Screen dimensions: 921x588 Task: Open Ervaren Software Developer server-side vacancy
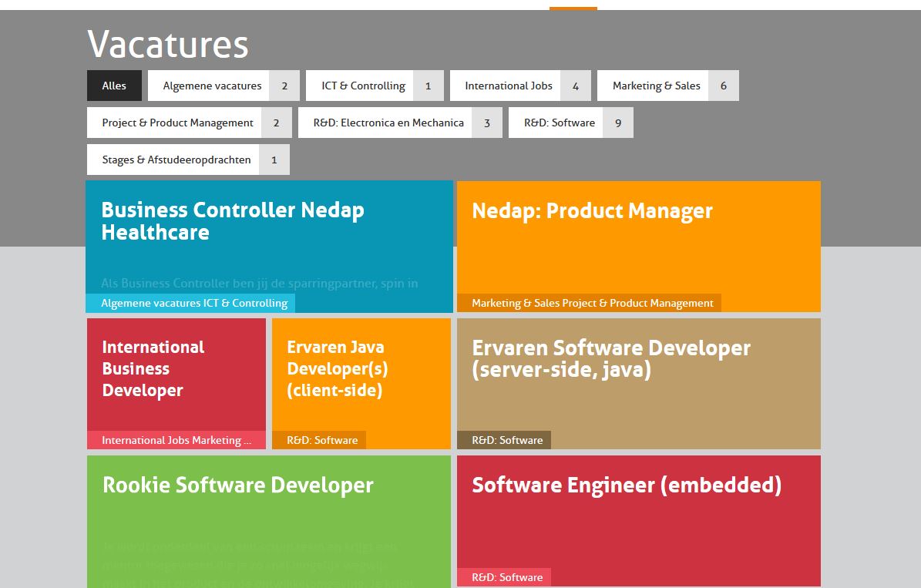[x=638, y=384]
